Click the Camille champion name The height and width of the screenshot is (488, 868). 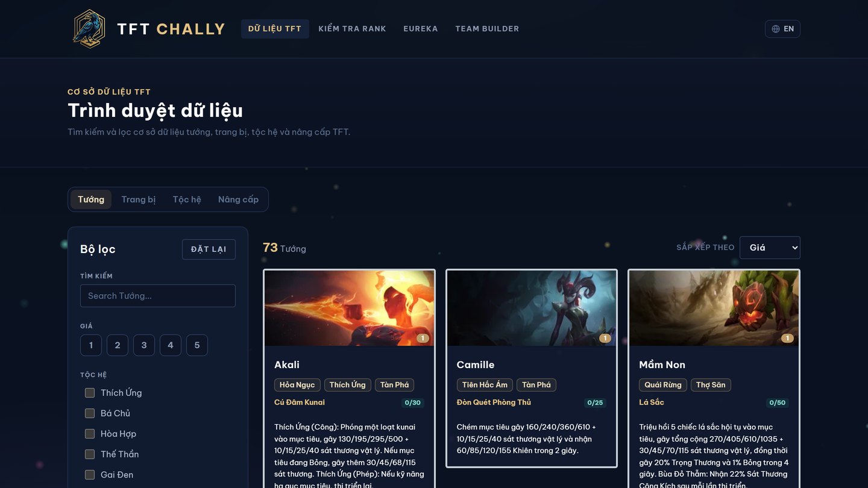point(476,364)
